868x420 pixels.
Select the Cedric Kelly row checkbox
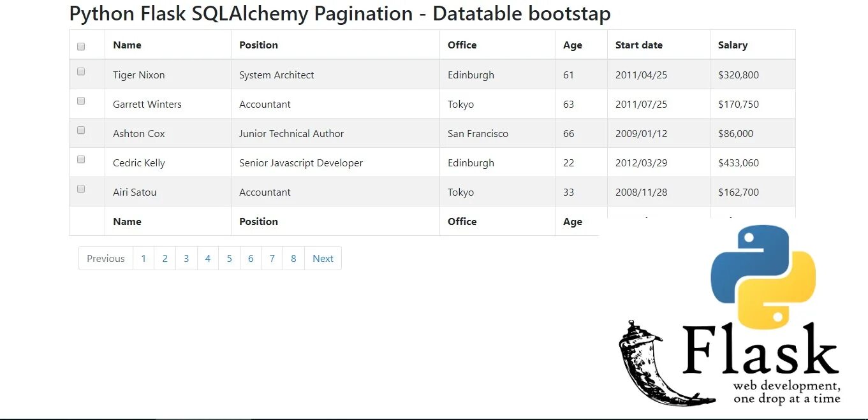click(x=81, y=160)
